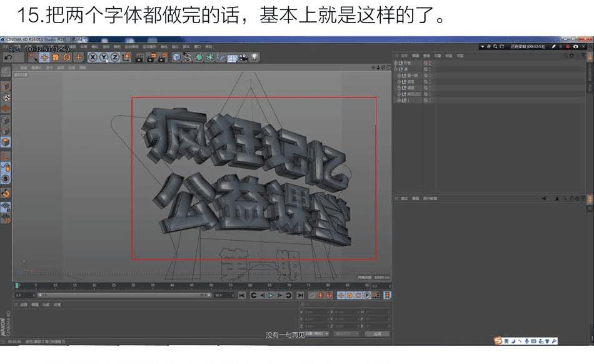Click the coordinate system icon beside Z
Screen dimensions: 594x364
(x=127, y=57)
